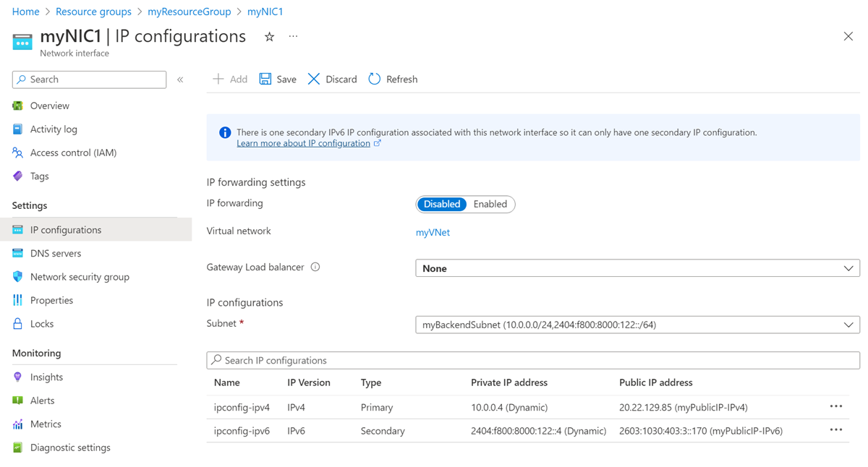Set IP forwarding to Disabled
868x467 pixels.
click(x=441, y=205)
